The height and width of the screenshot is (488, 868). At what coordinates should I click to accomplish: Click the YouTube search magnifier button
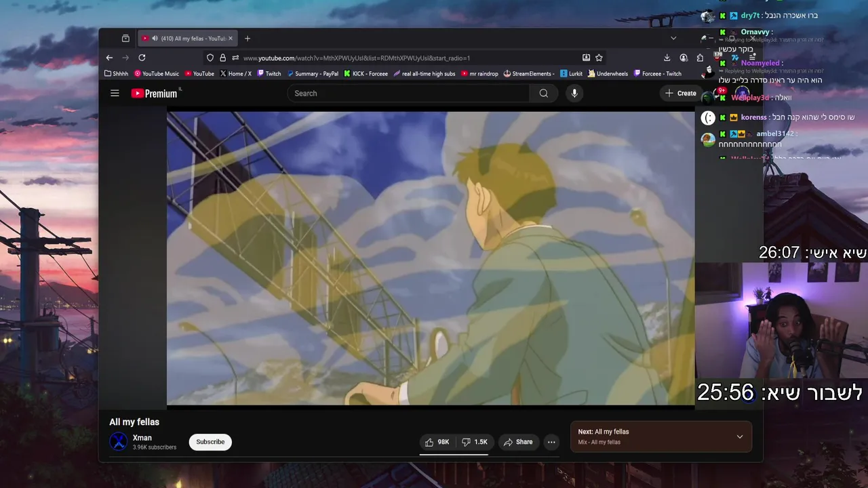(543, 94)
